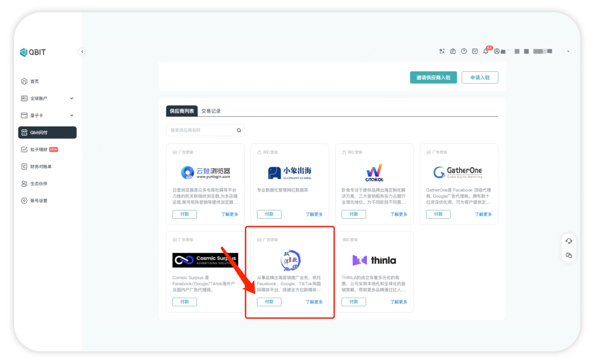Image resolution: width=594 pixels, height=364 pixels.
Task: Open the WeChat contact icon
Action: coord(569,255)
